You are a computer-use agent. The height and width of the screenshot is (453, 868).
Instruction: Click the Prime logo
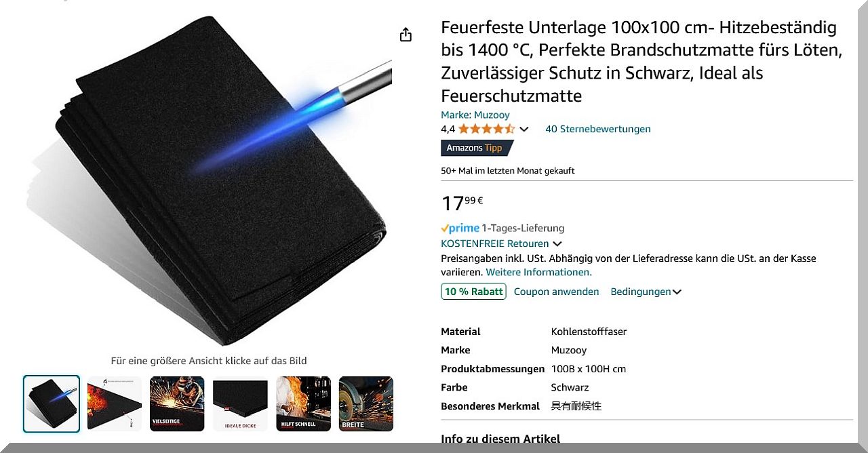tap(460, 228)
